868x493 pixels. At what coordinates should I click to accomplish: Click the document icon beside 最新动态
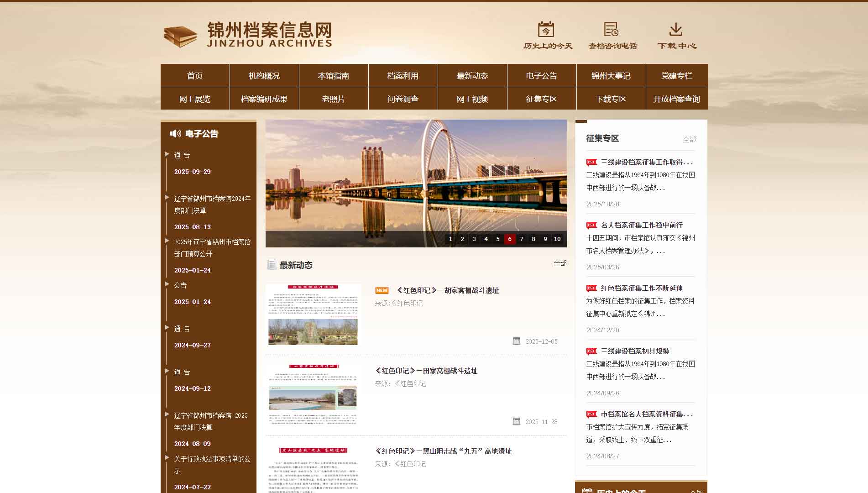[x=272, y=265]
